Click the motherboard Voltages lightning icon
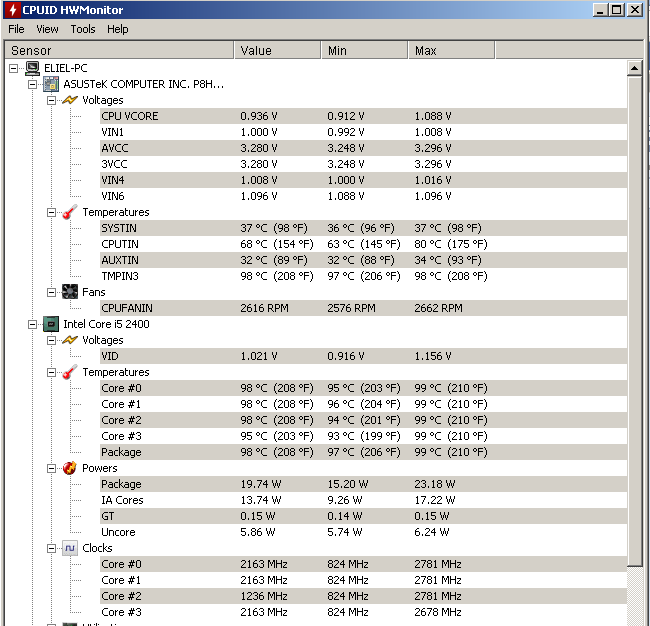The width and height of the screenshot is (650, 626). [70, 100]
